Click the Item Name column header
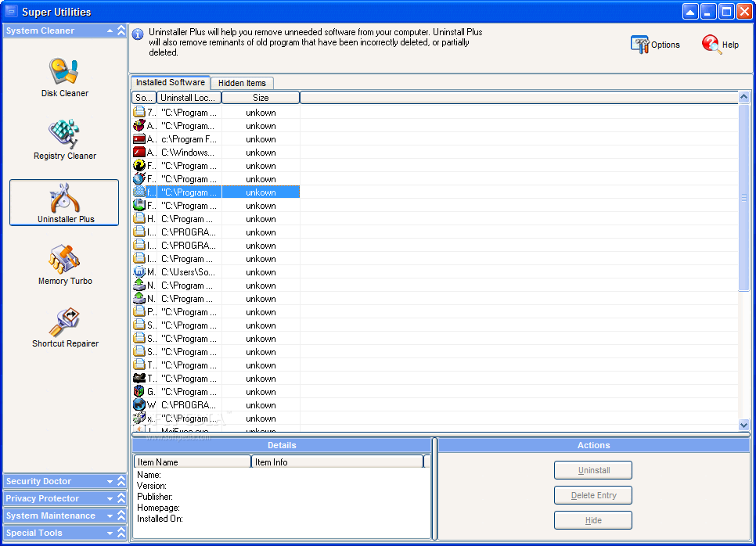 192,462
